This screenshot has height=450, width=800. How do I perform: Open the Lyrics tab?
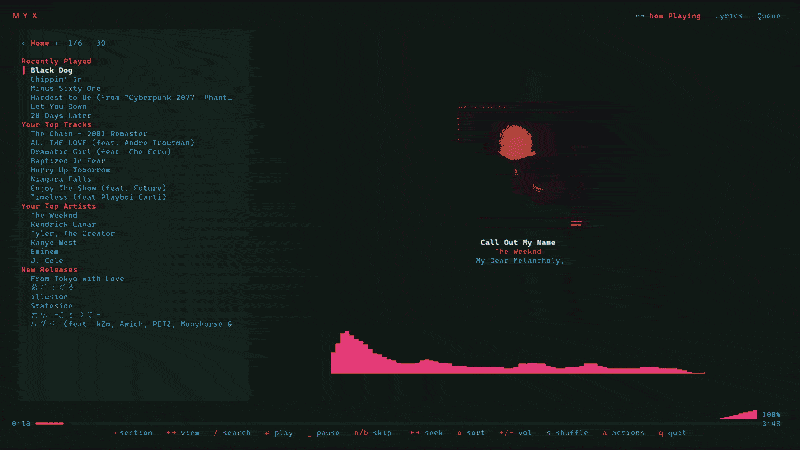[729, 16]
